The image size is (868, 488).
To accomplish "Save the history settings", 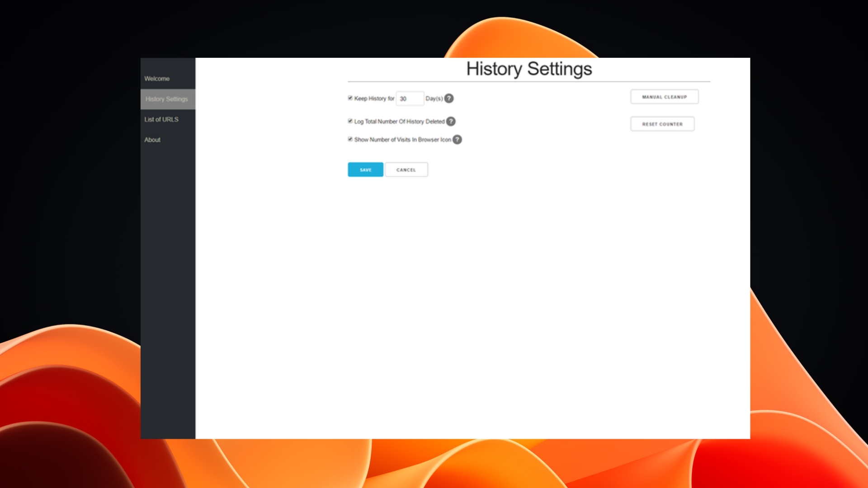I will pyautogui.click(x=365, y=169).
